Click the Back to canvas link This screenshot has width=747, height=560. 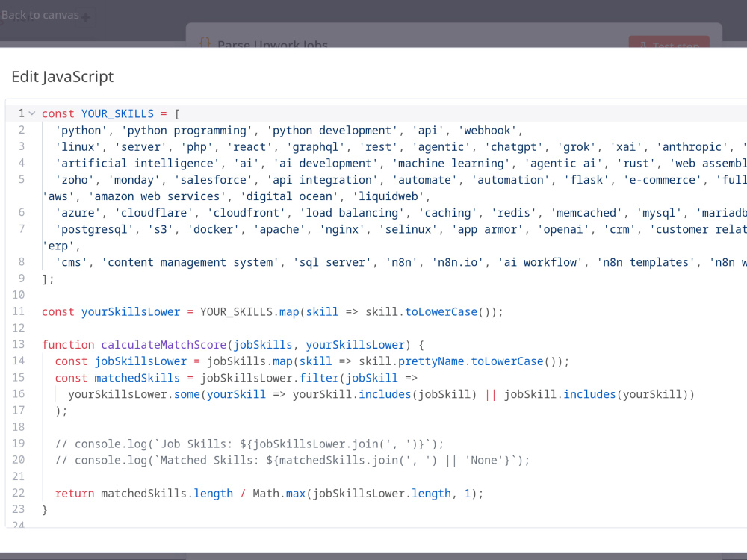pos(40,15)
